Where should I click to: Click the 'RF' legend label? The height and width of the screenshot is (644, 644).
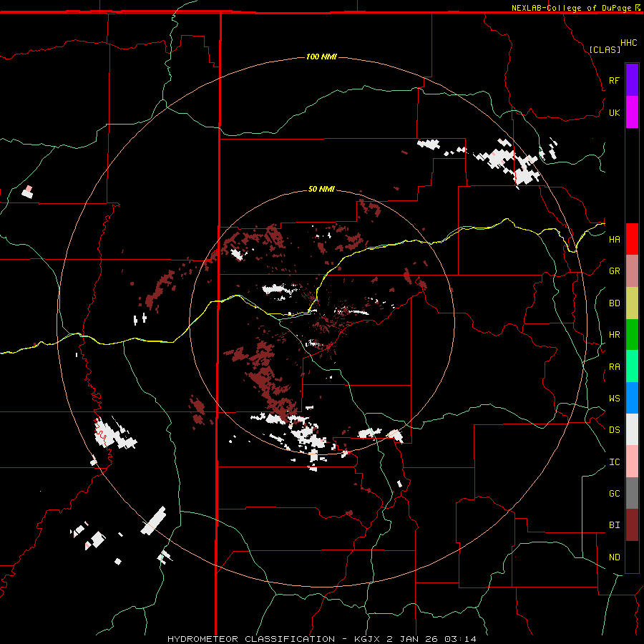click(x=614, y=80)
